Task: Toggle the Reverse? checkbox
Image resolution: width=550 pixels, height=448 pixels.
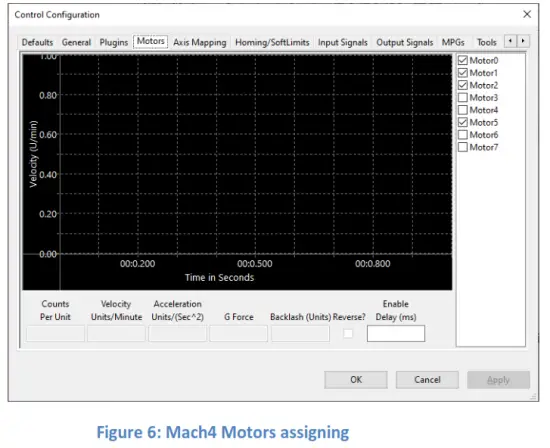Action: (x=348, y=333)
